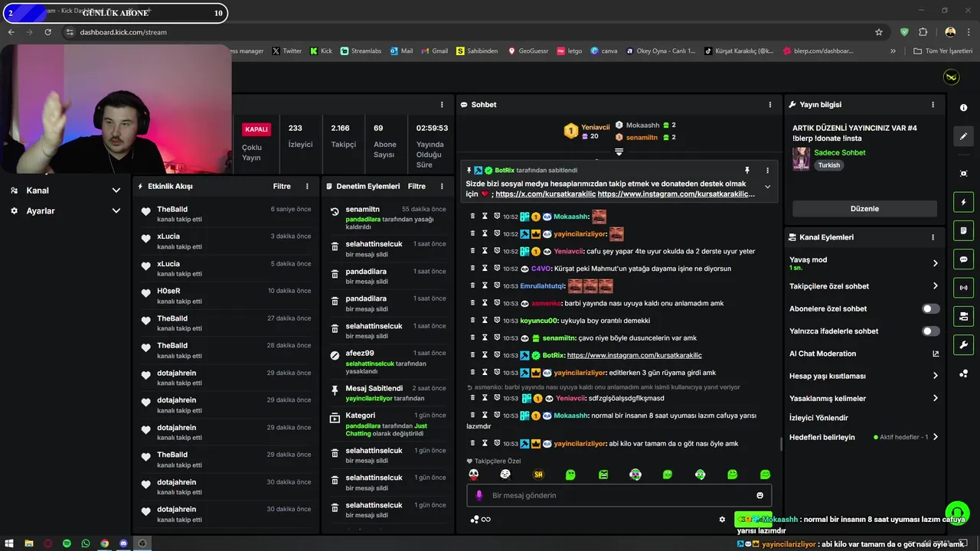Bookmark this page with star icon
980x551 pixels.
879,32
